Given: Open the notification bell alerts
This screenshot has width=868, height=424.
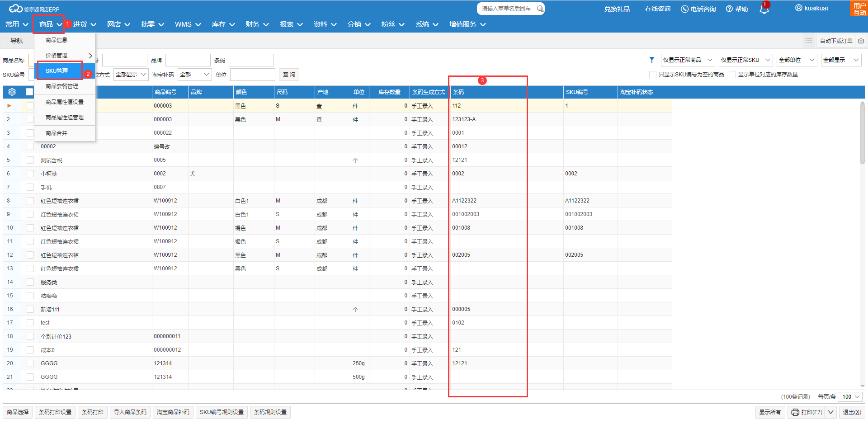Looking at the screenshot, I should 764,9.
